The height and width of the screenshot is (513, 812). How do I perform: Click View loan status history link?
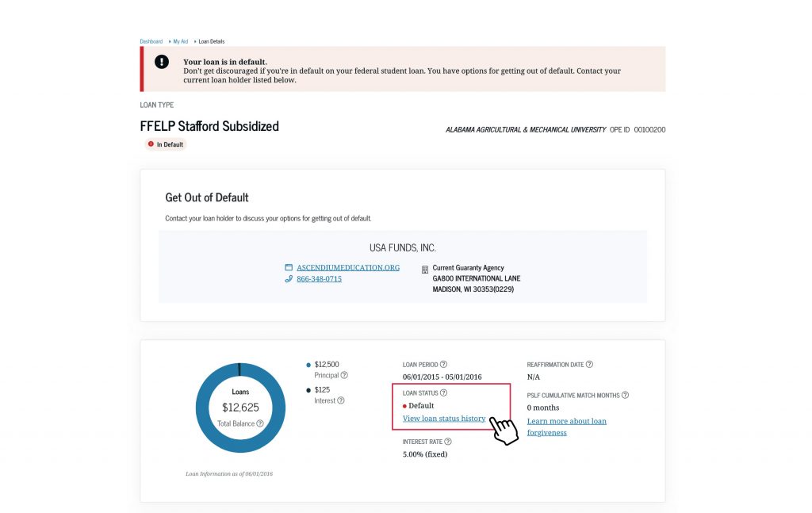click(443, 418)
